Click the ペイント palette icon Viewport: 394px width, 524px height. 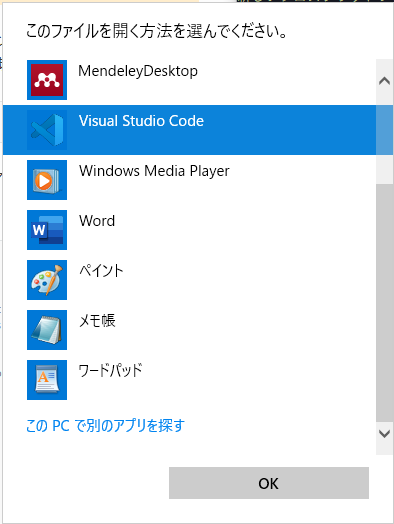(x=47, y=280)
